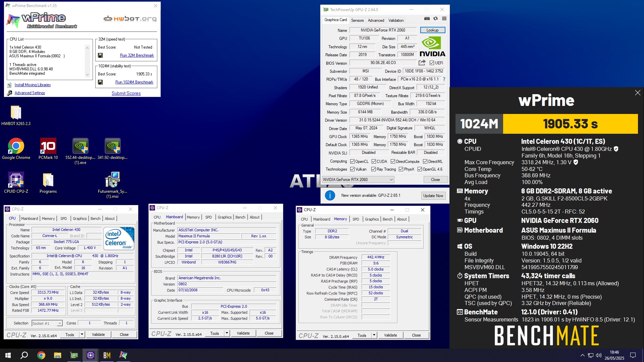The image size is (644, 362).
Task: Open the notification center icon
Action: click(633, 355)
